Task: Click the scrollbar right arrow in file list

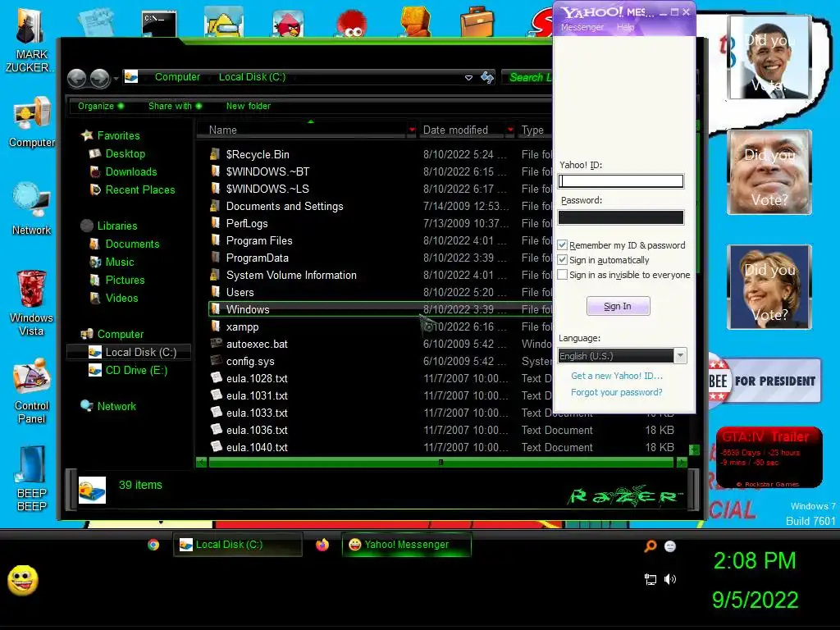Action: coord(682,463)
